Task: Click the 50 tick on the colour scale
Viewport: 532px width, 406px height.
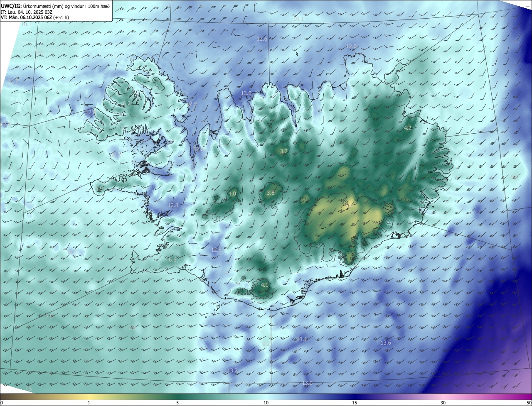Action: click(x=529, y=403)
